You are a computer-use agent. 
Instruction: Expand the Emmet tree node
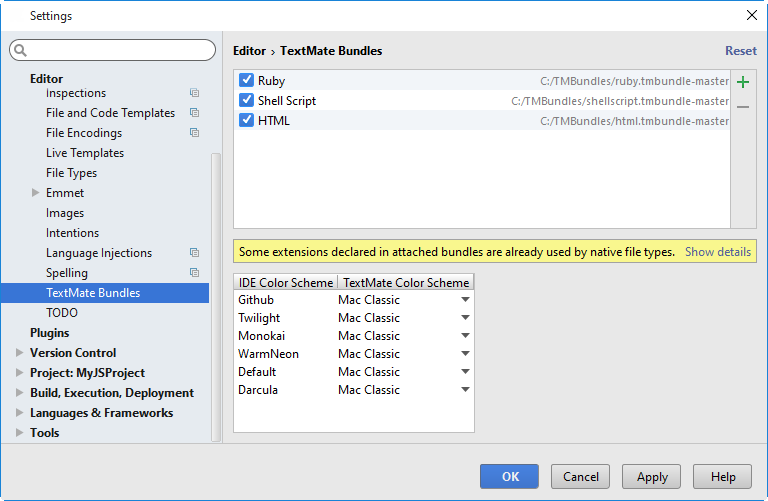tap(36, 193)
